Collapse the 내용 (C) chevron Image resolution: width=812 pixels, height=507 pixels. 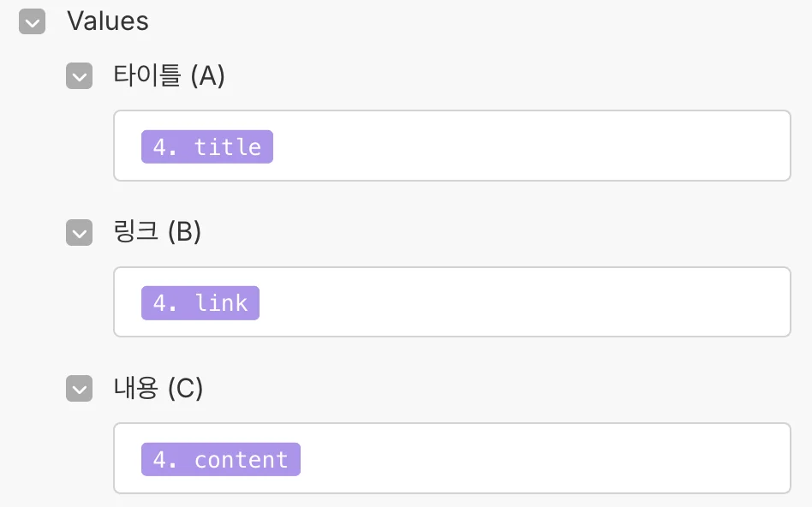coord(79,390)
